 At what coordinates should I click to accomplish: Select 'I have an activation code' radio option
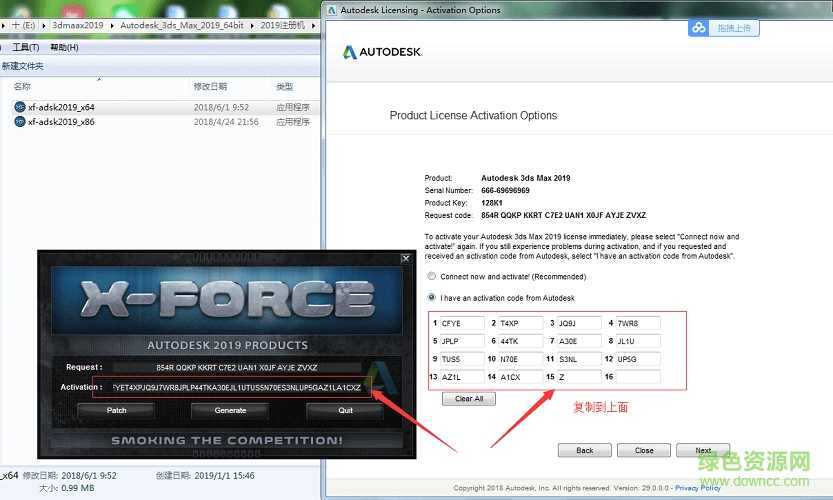coord(431,298)
